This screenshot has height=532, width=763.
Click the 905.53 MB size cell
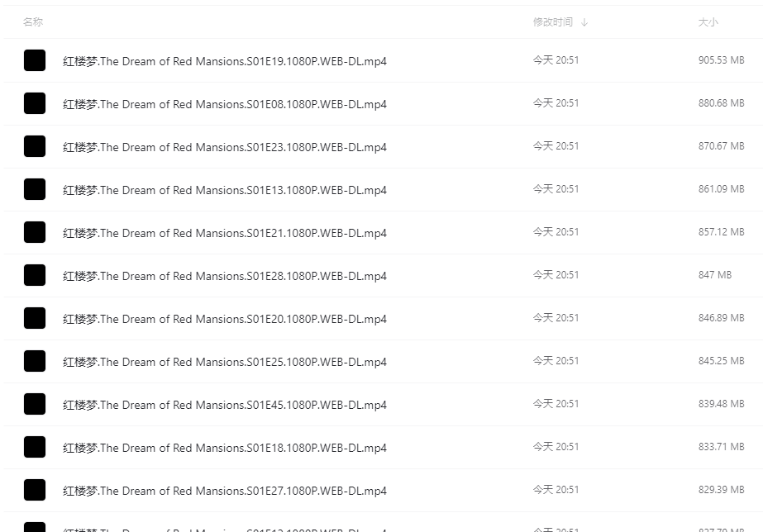721,60
